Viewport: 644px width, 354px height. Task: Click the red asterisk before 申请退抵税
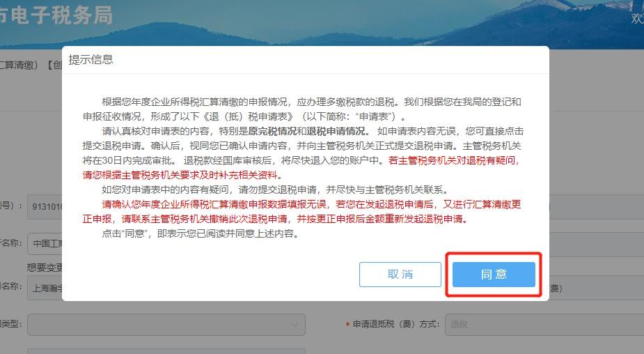[x=347, y=325]
